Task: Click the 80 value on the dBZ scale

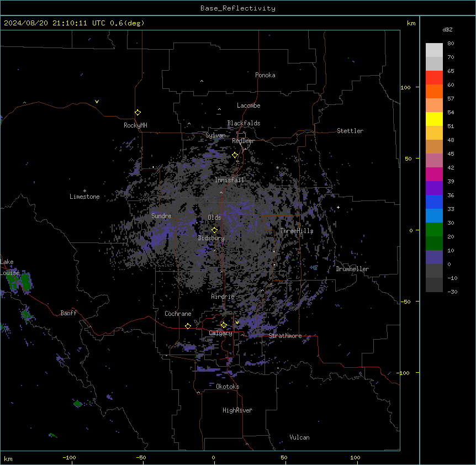Action: click(x=451, y=44)
